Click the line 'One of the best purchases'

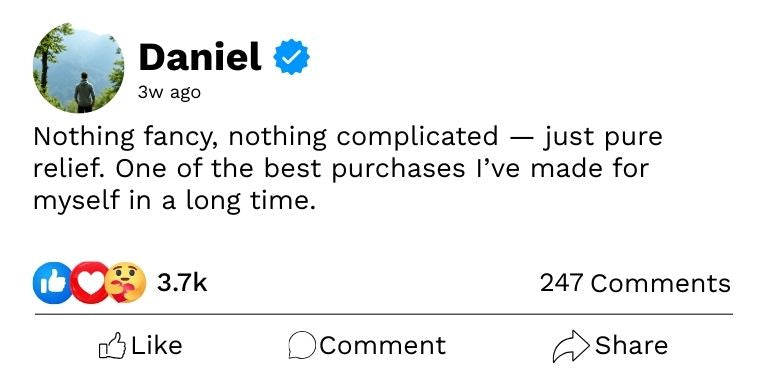pos(341,169)
